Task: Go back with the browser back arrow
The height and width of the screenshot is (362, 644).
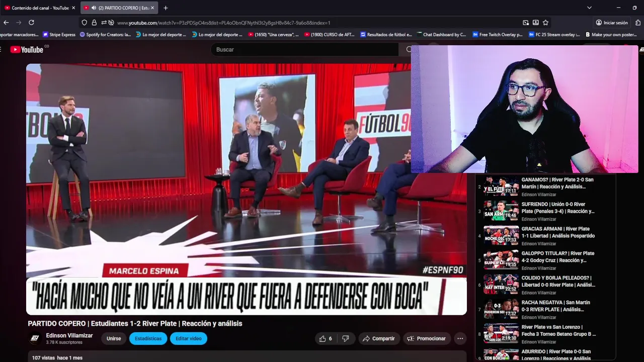Action: pyautogui.click(x=6, y=23)
